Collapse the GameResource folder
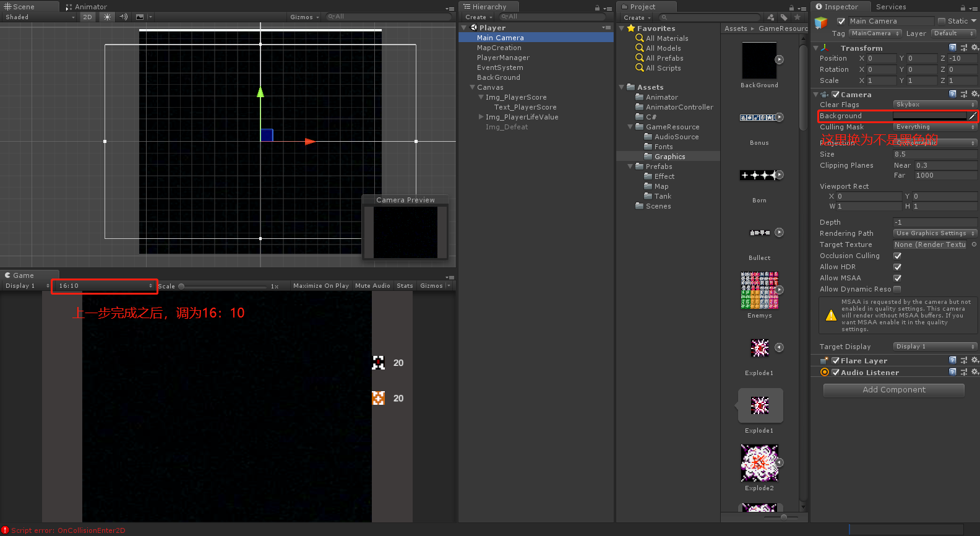The width and height of the screenshot is (980, 536). click(630, 127)
